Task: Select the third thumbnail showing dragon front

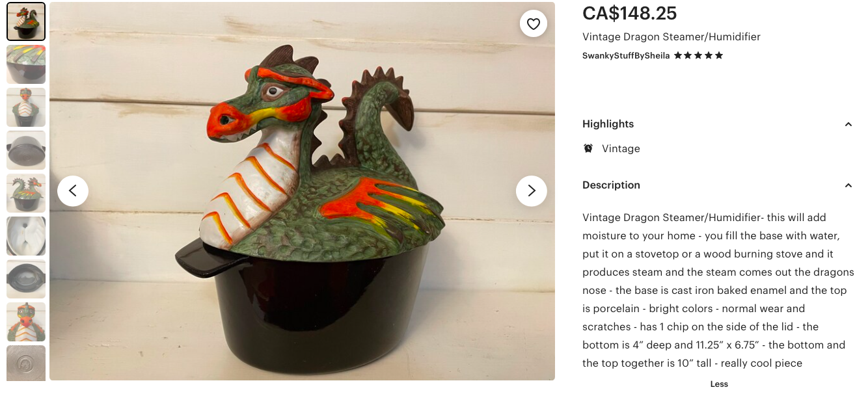Action: pos(26,107)
